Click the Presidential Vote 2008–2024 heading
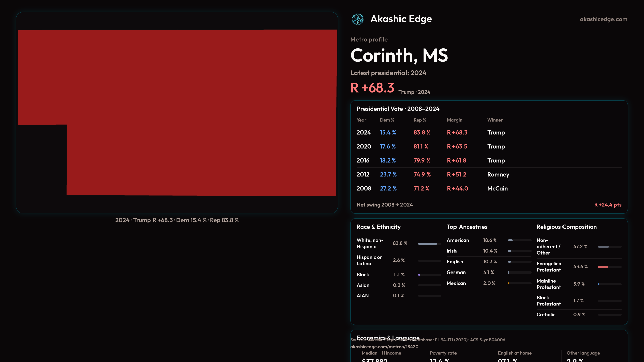 (398, 109)
